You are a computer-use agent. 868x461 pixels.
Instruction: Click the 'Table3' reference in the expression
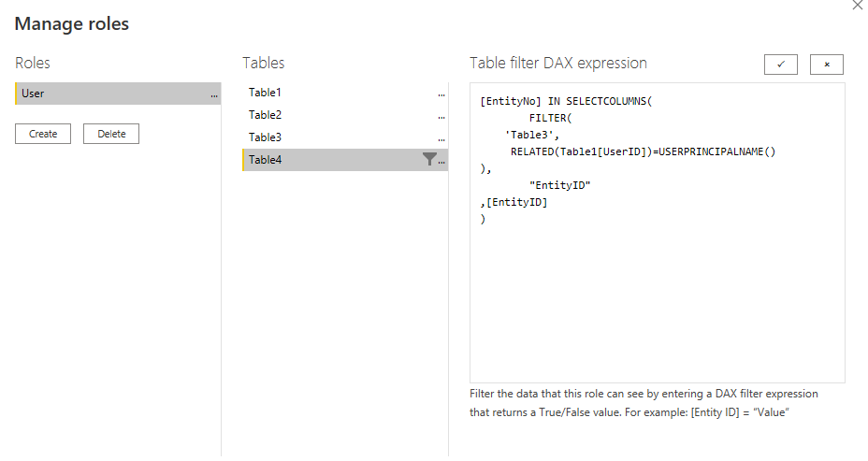pyautogui.click(x=531, y=135)
